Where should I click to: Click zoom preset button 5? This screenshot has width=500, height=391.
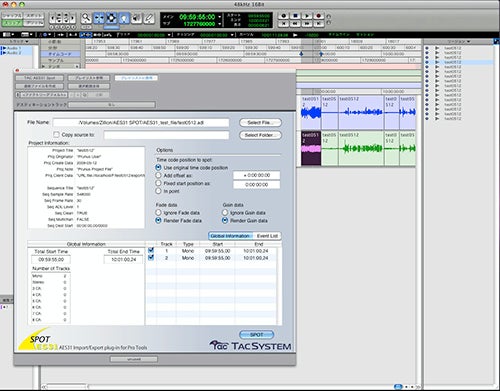(73, 27)
